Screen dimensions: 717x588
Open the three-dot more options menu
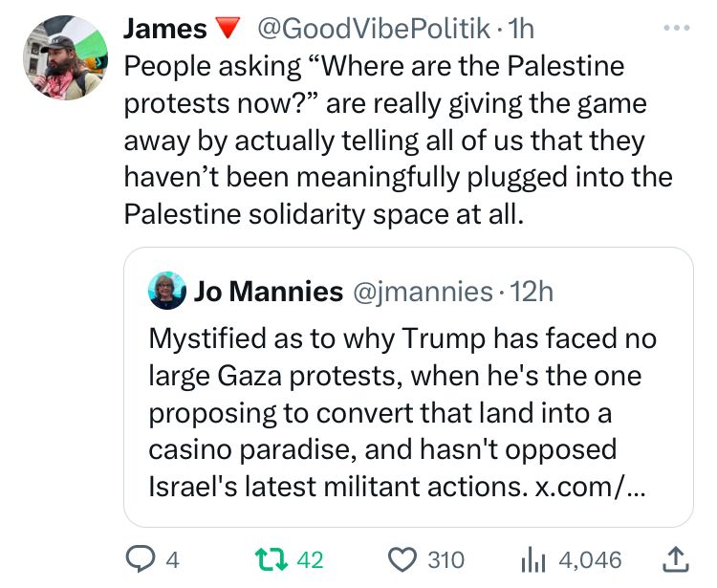pyautogui.click(x=676, y=29)
